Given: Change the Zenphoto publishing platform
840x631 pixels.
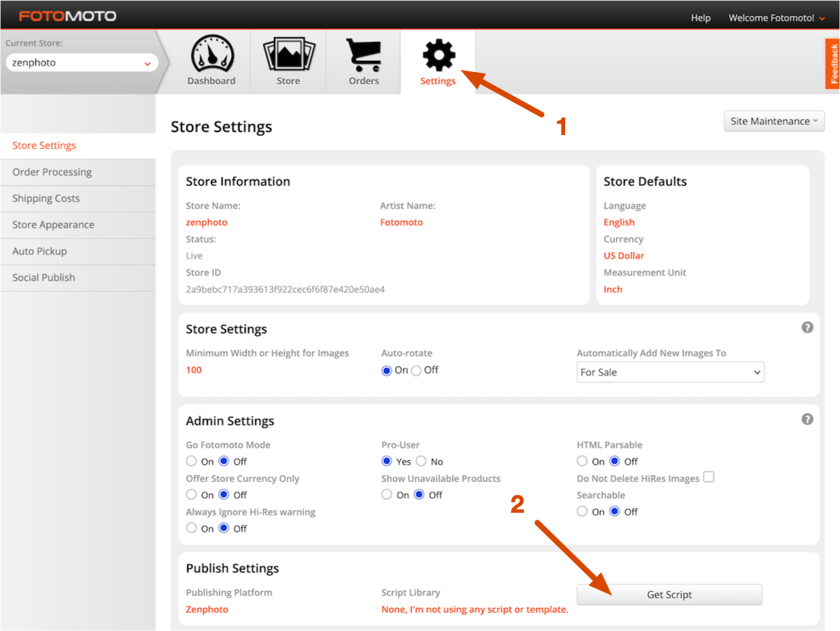Looking at the screenshot, I should coord(207,609).
